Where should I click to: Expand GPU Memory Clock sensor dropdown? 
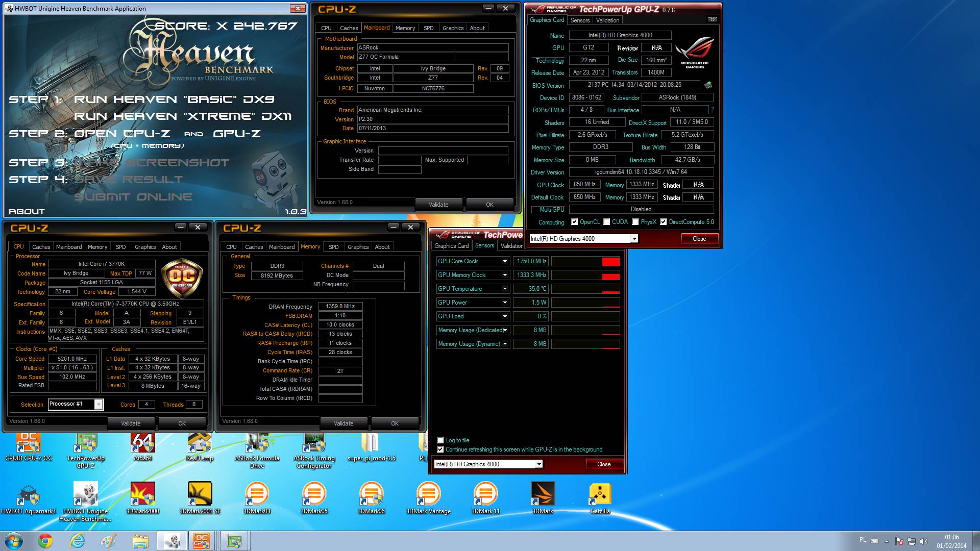(x=505, y=275)
